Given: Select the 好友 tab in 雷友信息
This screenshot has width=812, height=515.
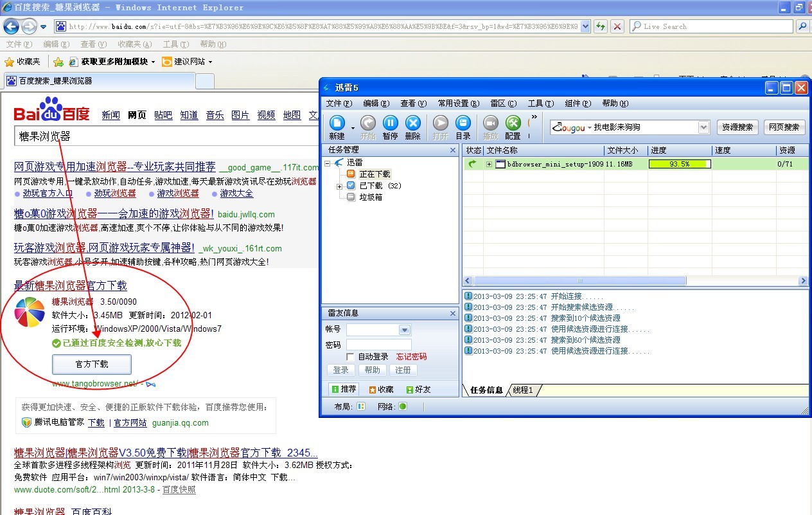Looking at the screenshot, I should 419,389.
